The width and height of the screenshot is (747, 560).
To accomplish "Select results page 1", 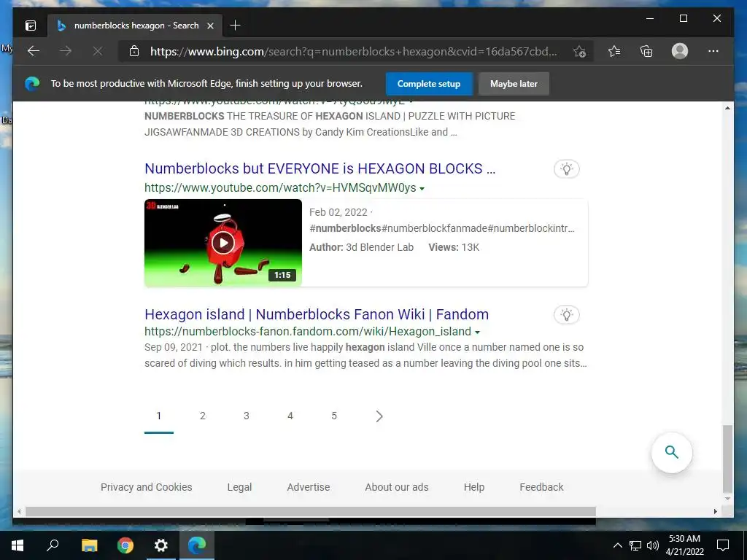I will (158, 416).
